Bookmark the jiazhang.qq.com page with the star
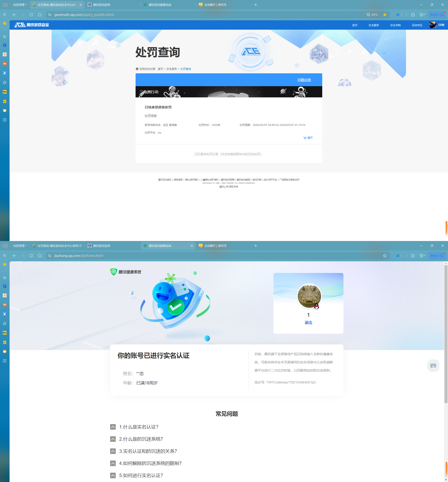Image resolution: width=448 pixels, height=482 pixels. coord(385,256)
